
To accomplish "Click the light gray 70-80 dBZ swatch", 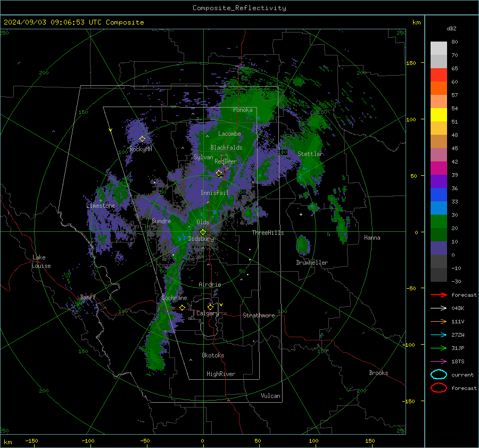I will coord(439,48).
